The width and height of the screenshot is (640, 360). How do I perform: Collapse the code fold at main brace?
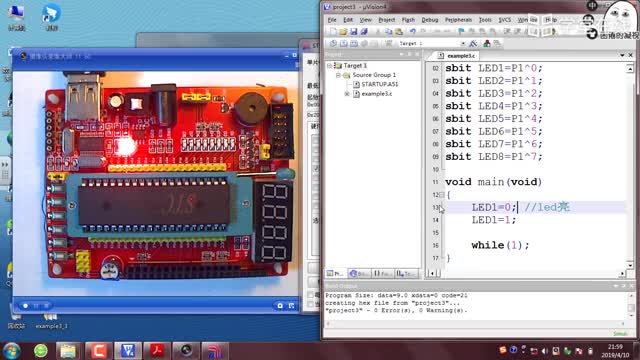pyautogui.click(x=442, y=195)
